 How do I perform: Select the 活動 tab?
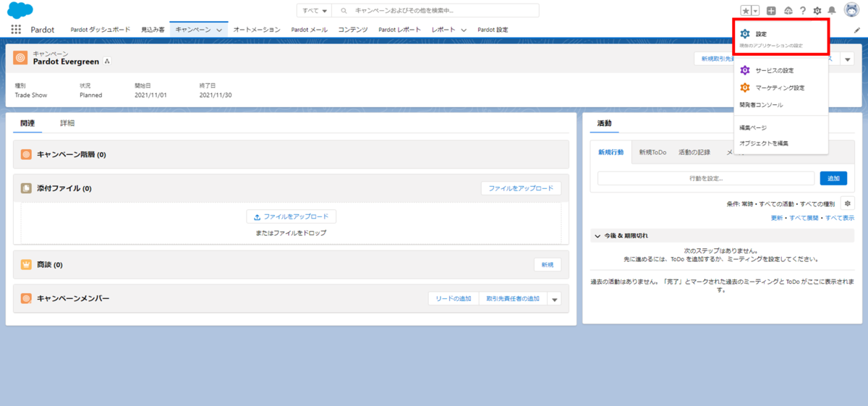click(x=604, y=123)
